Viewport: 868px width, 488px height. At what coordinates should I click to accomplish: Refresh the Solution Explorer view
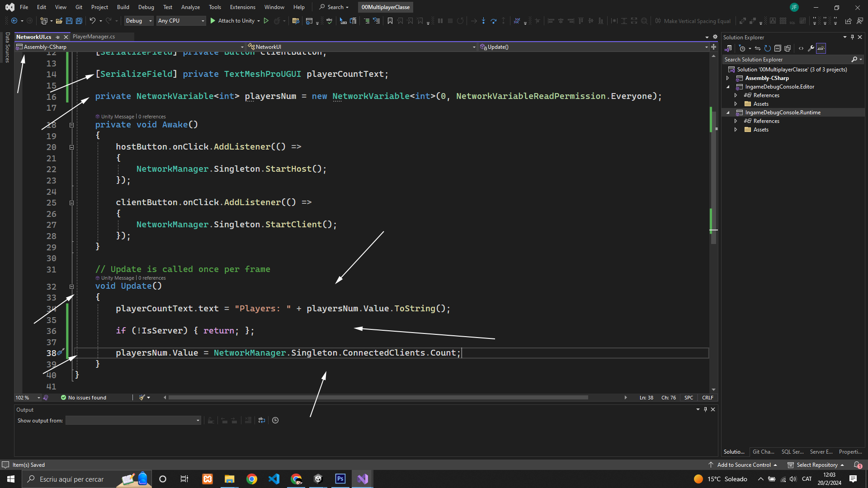768,48
